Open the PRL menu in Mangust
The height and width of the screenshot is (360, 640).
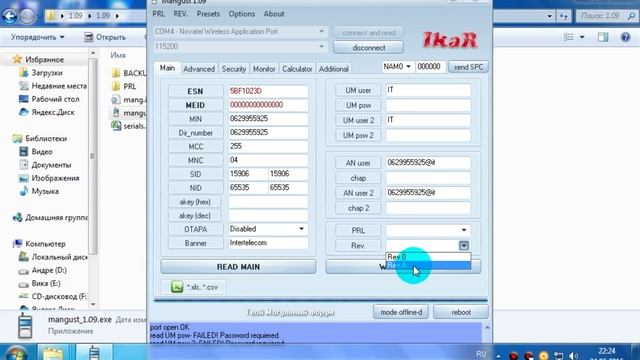click(x=158, y=14)
